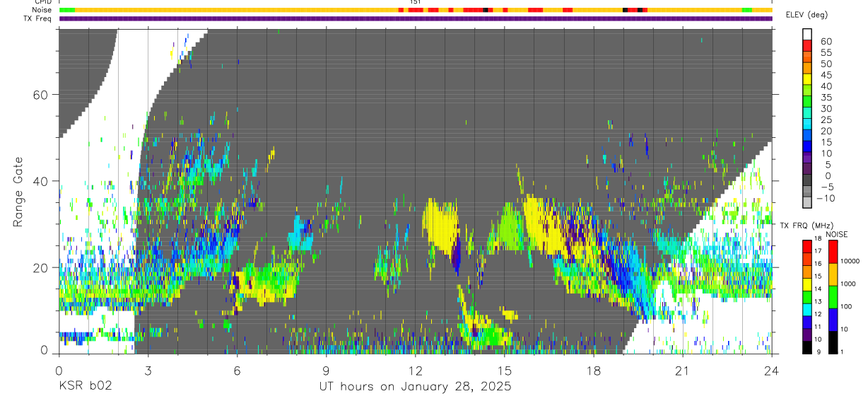The height and width of the screenshot is (401, 868).
Task: Click the '21' tick label on the UT hours axis
Action: click(x=682, y=370)
